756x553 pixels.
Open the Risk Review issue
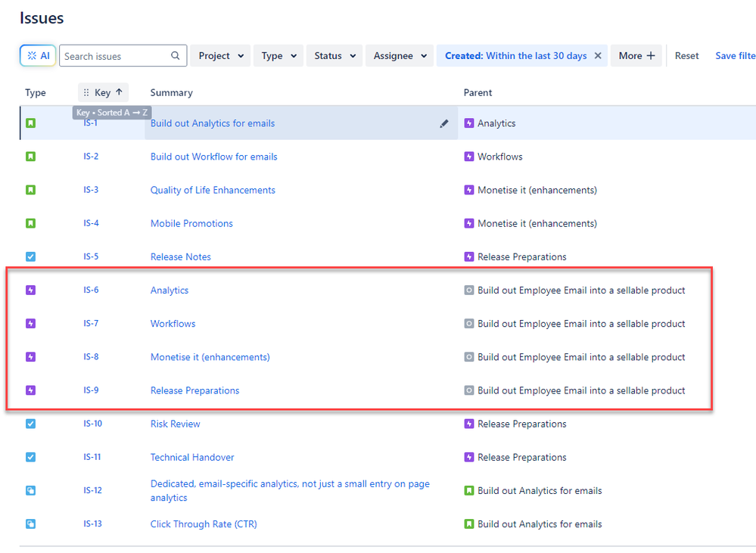point(175,424)
